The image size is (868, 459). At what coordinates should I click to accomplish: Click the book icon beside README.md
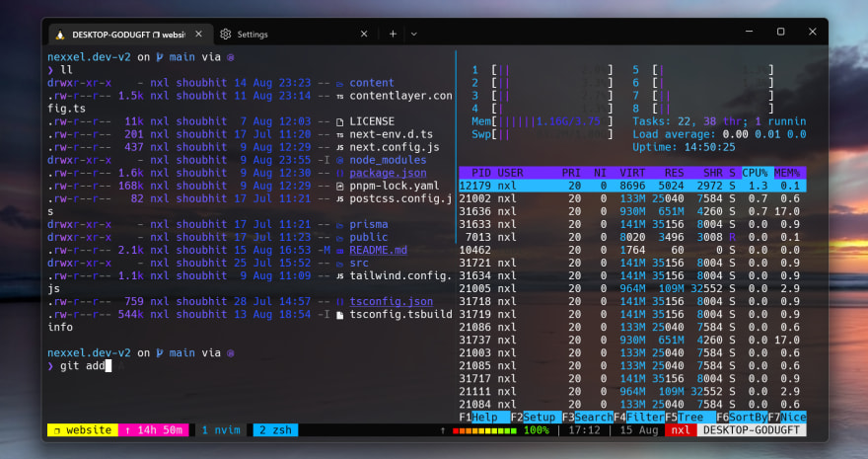[339, 251]
